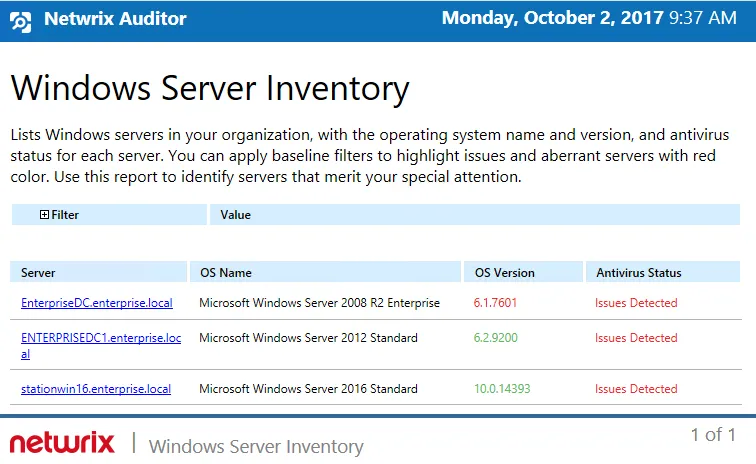Select Microsoft Windows Server 2012 Standard cell

tap(309, 338)
